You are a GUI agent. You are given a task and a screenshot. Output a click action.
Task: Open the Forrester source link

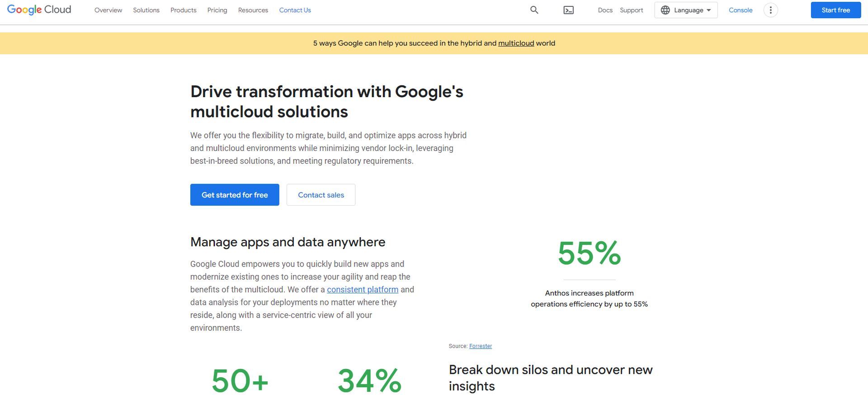pyautogui.click(x=481, y=346)
